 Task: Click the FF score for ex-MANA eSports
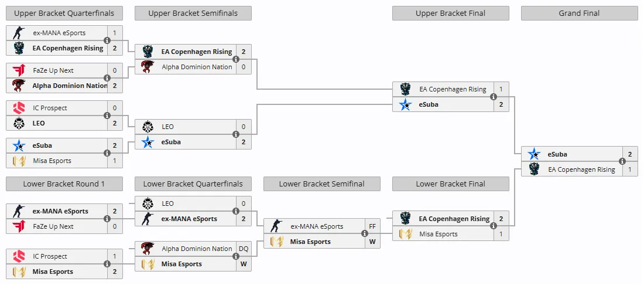click(x=372, y=226)
